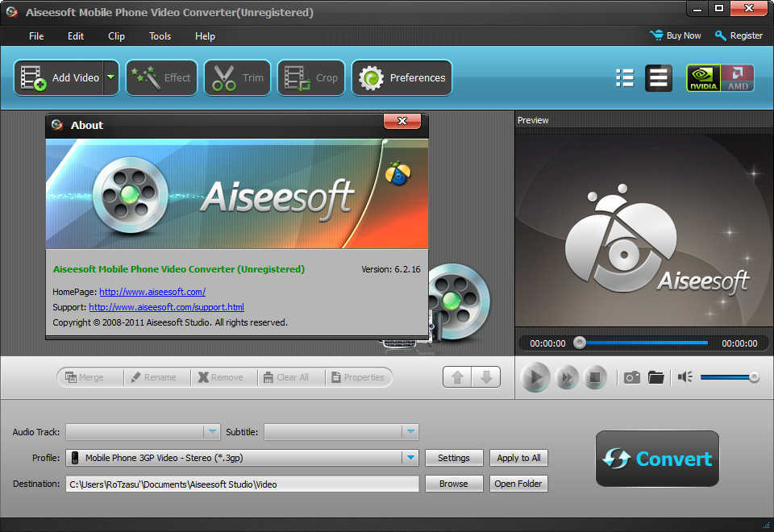Image resolution: width=774 pixels, height=532 pixels.
Task: Open the Trim scissors tool
Action: click(237, 77)
